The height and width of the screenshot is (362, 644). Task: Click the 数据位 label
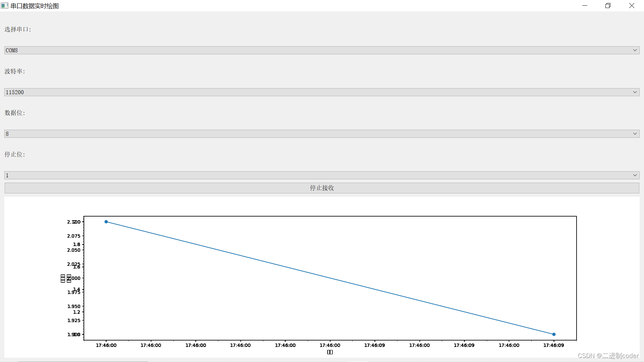[15, 113]
